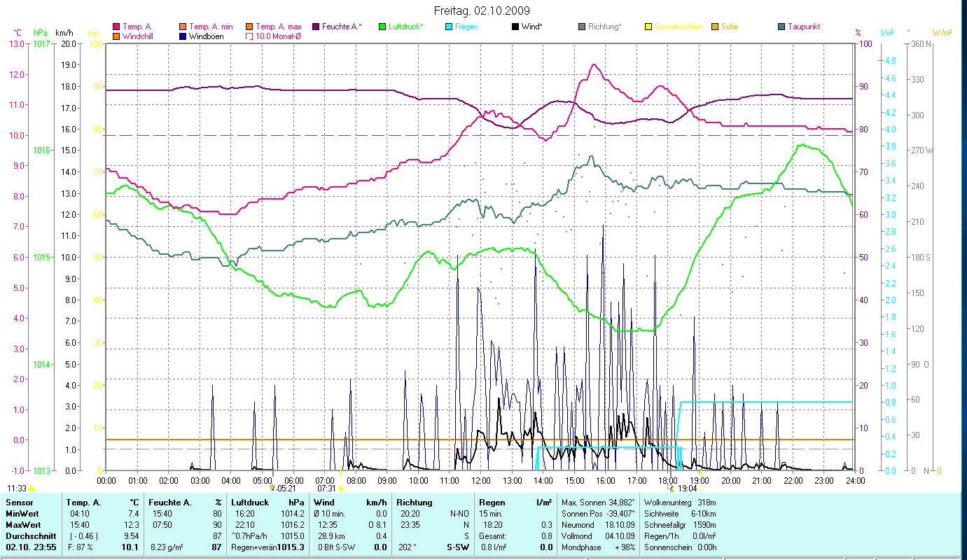Viewport: 967px width, 560px height.
Task: Click the yellow Sonnenschein legend square
Action: click(x=648, y=27)
